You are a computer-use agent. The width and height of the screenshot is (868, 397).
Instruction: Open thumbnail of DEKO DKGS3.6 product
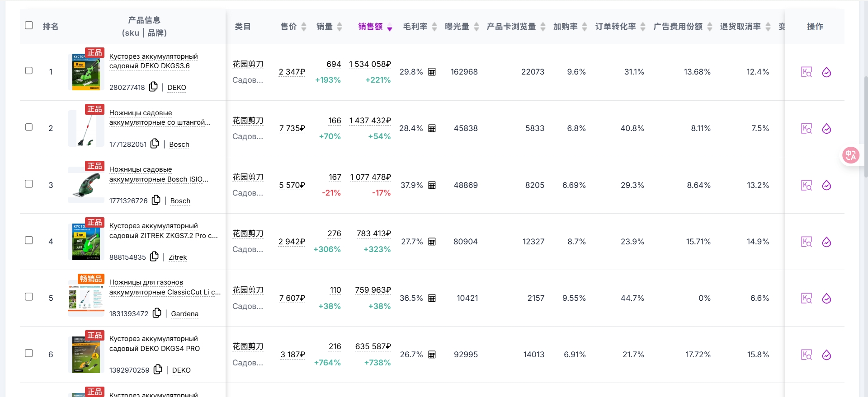click(86, 72)
